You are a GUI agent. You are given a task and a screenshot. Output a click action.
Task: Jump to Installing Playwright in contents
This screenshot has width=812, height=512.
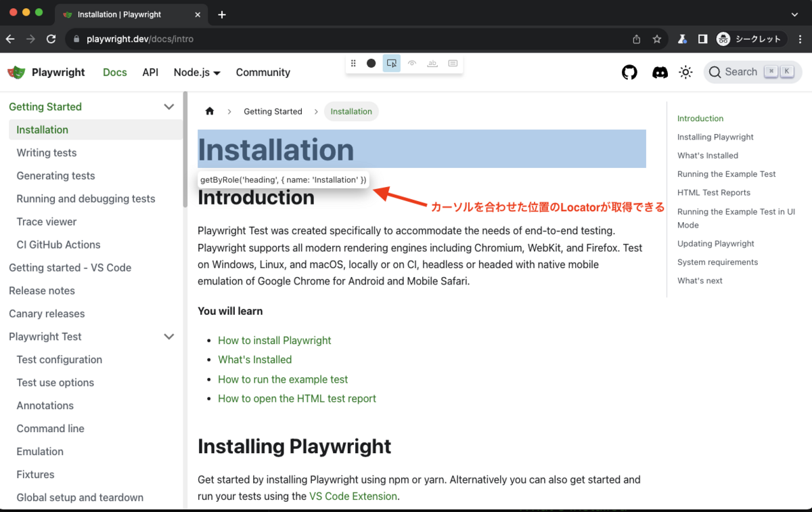[x=715, y=137]
